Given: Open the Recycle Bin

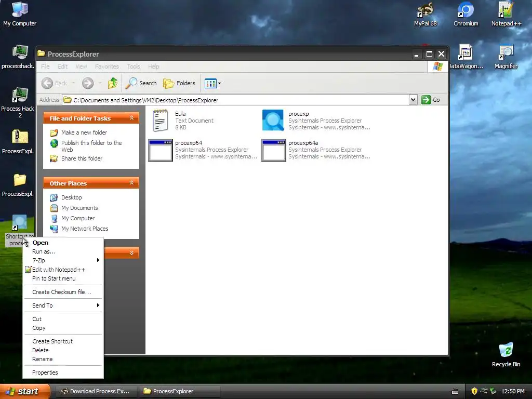Looking at the screenshot, I should click(506, 354).
